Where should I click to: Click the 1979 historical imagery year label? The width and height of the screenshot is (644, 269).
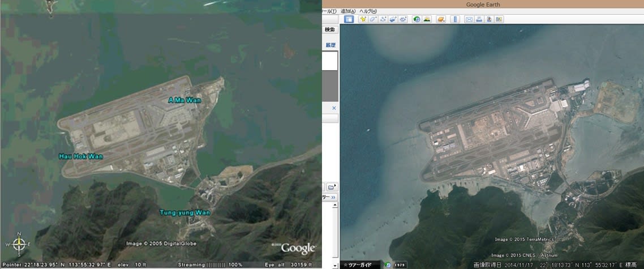click(x=400, y=265)
